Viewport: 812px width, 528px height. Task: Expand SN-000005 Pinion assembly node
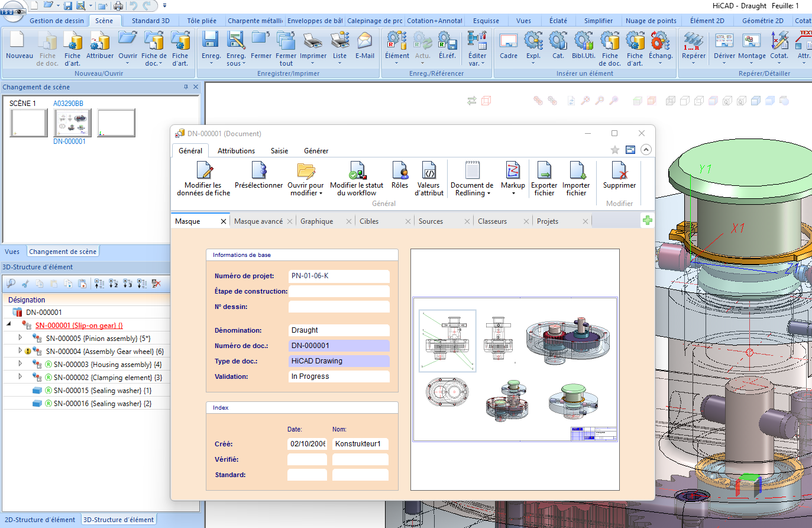click(20, 337)
